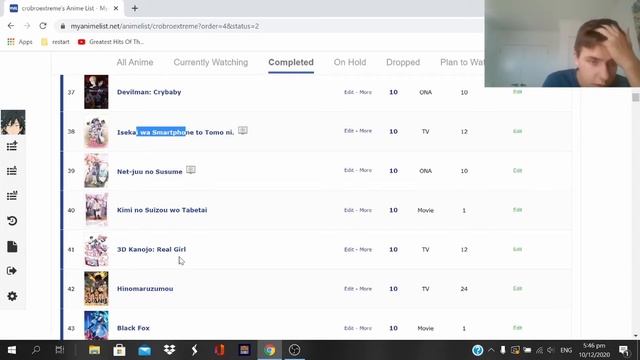Open Net-juu no Susume title link
This screenshot has height=360, width=640.
pyautogui.click(x=149, y=172)
